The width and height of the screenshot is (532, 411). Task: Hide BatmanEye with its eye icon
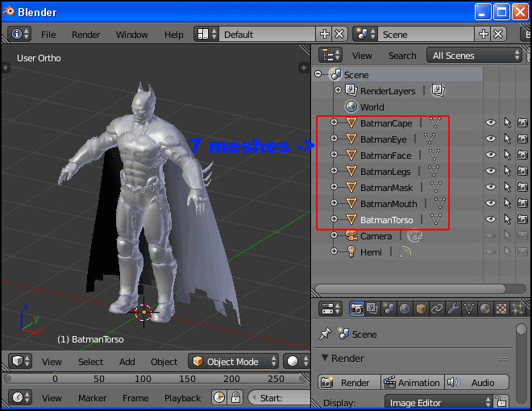tap(491, 139)
